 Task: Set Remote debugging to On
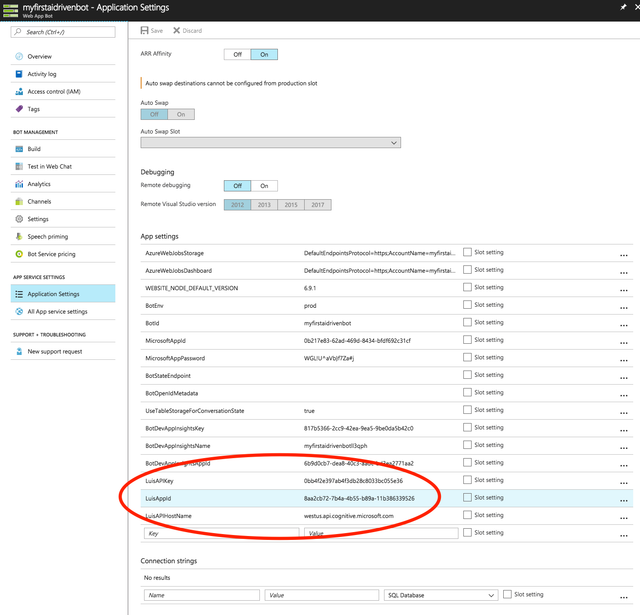[x=264, y=186]
